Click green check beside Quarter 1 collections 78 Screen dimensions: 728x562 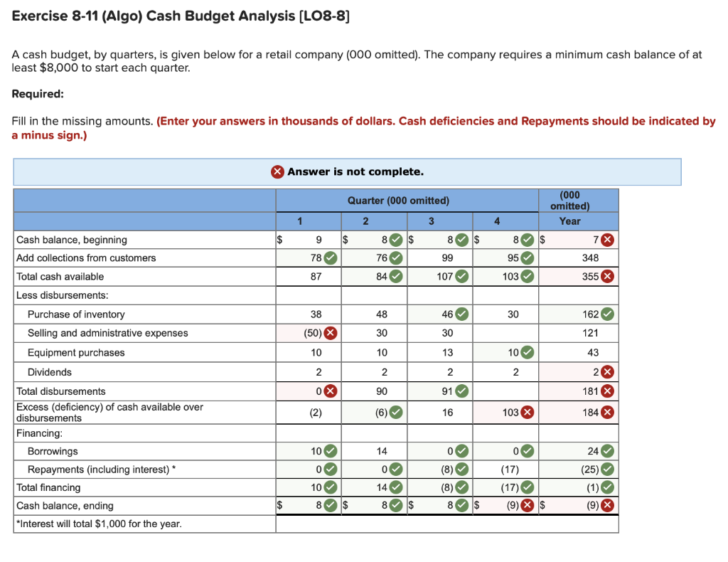[x=330, y=258]
